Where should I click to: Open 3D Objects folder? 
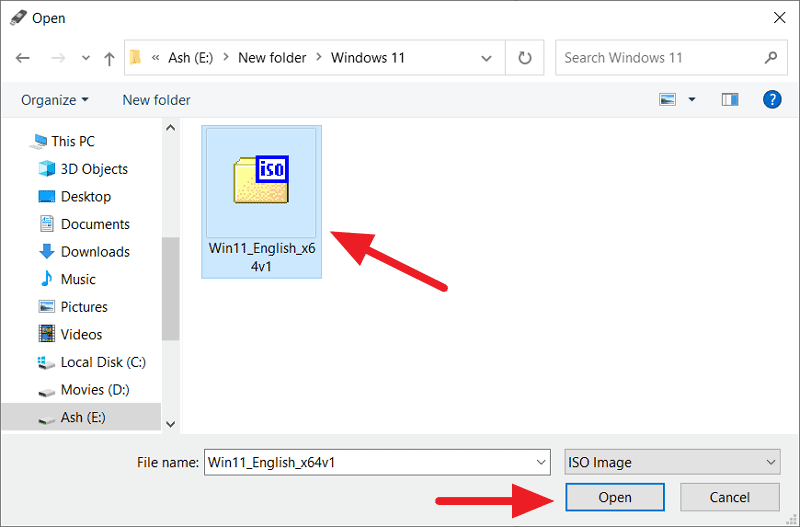click(94, 169)
